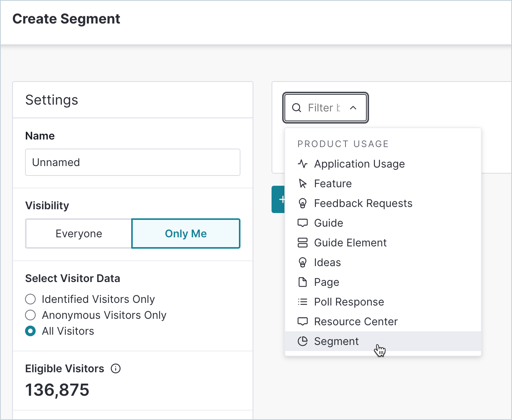This screenshot has width=512, height=420.
Task: Click the Segment pie chart icon
Action: [x=302, y=341]
